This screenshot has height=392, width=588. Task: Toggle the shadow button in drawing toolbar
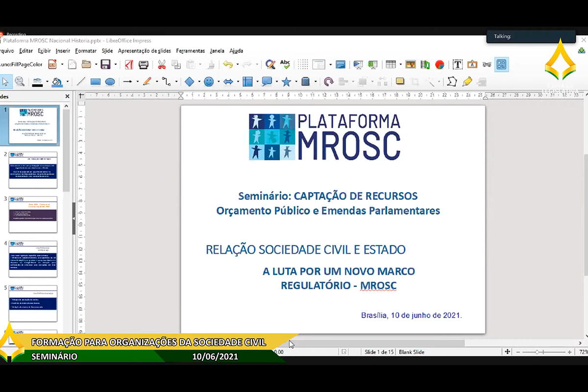[400, 82]
